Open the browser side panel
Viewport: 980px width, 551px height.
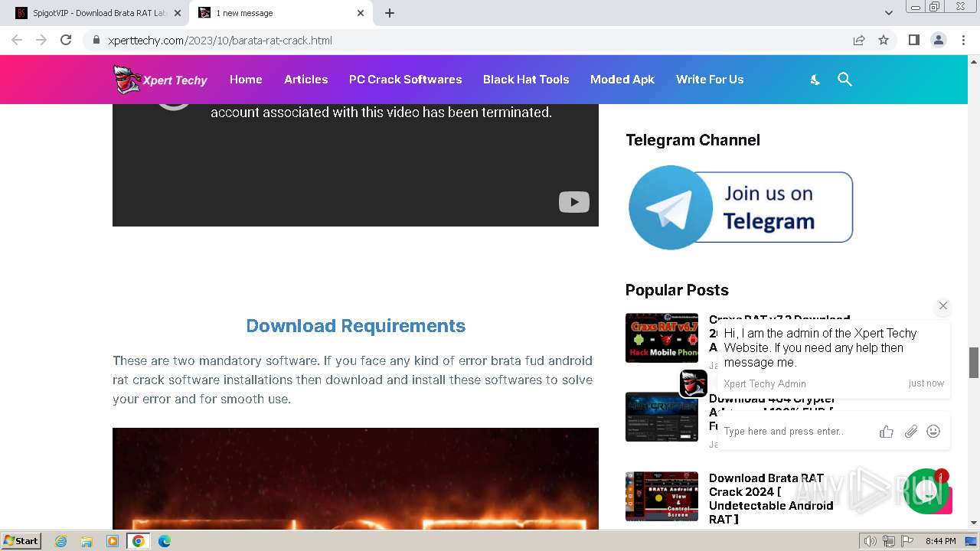click(x=913, y=40)
